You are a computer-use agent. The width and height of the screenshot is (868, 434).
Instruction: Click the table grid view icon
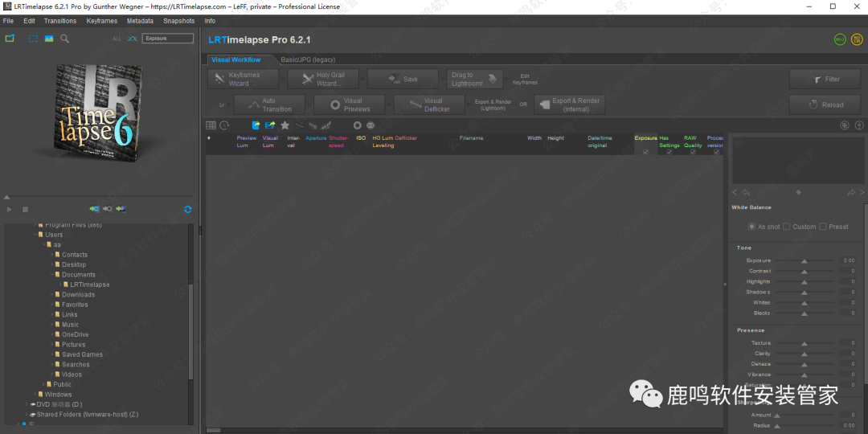(x=211, y=125)
